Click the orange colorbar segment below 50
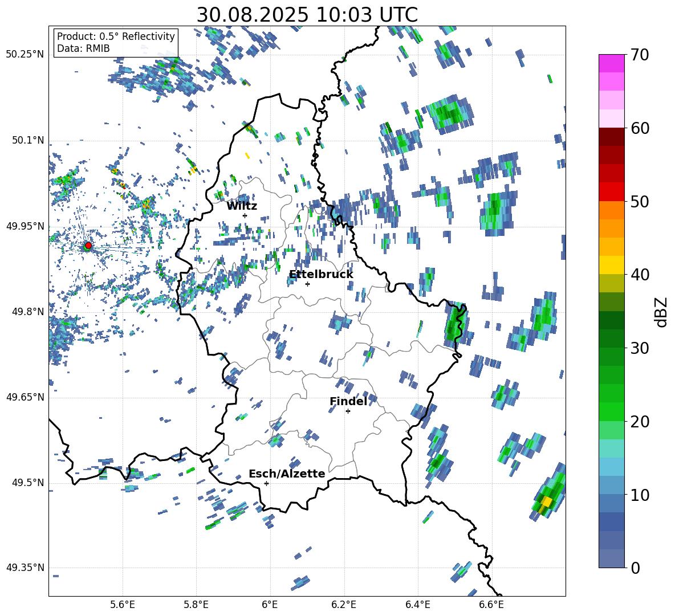 point(611,210)
